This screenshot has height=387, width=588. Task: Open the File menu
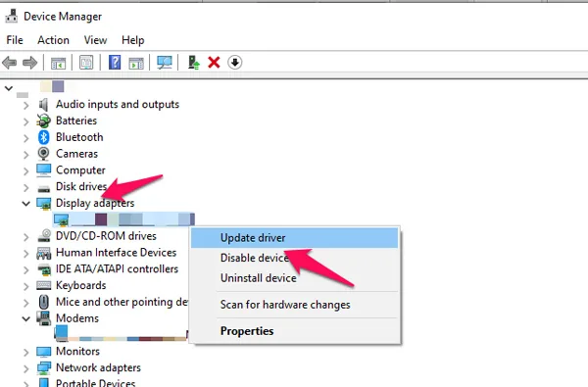[x=15, y=40]
